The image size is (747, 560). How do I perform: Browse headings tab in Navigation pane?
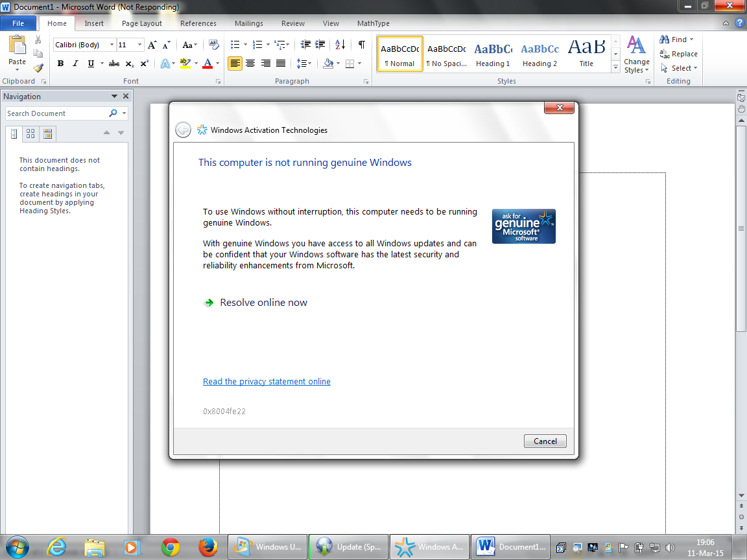coord(14,134)
